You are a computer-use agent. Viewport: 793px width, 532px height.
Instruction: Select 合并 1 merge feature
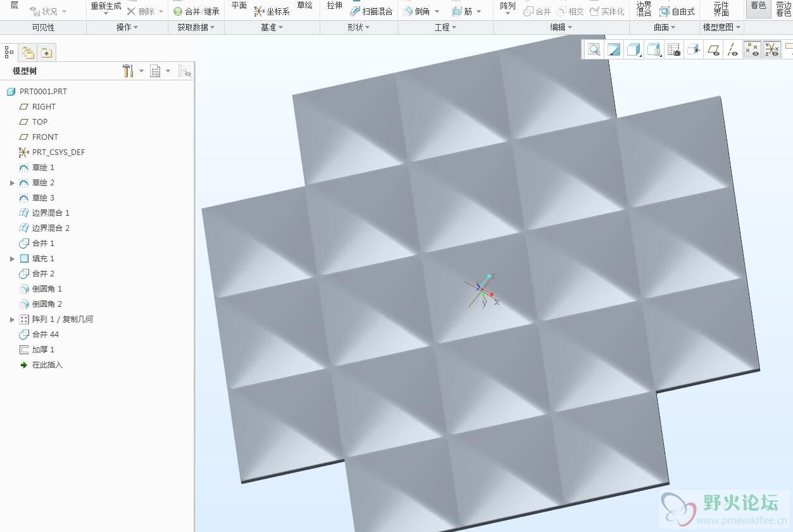click(x=37, y=244)
